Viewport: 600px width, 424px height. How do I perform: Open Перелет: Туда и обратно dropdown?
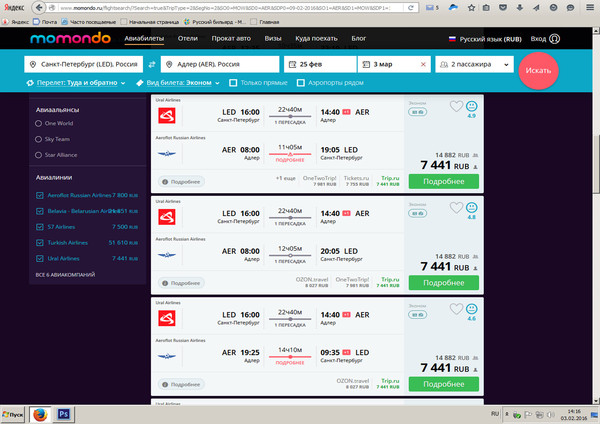[x=76, y=83]
